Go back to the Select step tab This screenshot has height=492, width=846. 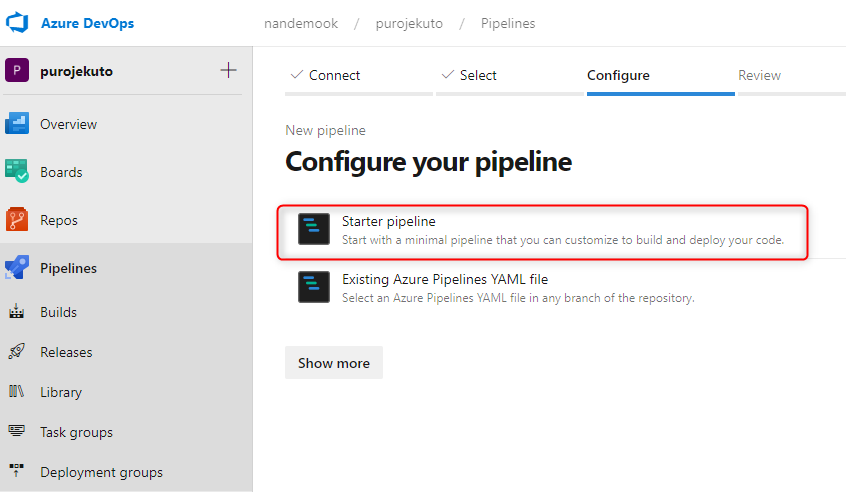[510, 76]
